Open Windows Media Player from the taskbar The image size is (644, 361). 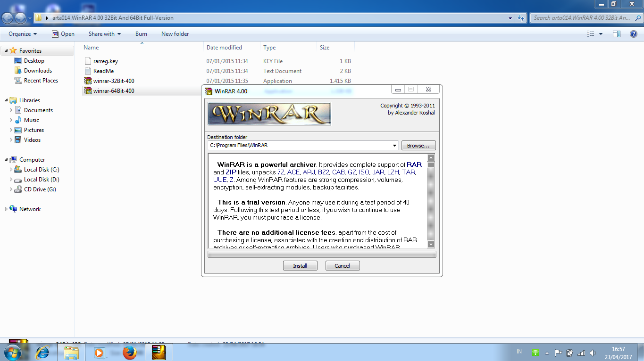pos(100,352)
